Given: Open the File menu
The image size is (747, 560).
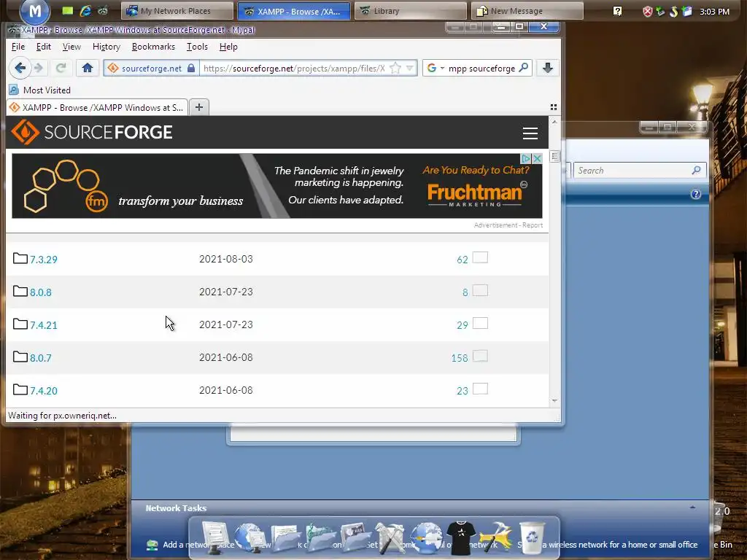Looking at the screenshot, I should [18, 47].
